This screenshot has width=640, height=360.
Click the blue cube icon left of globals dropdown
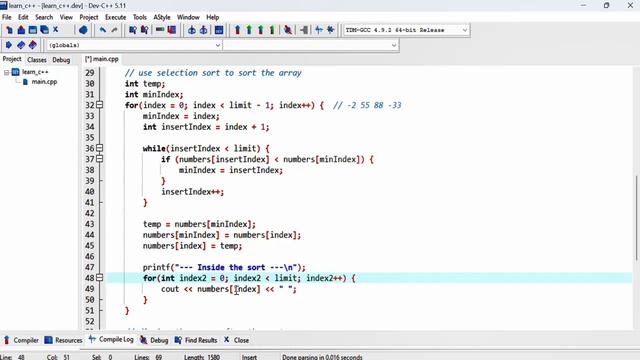coord(9,45)
